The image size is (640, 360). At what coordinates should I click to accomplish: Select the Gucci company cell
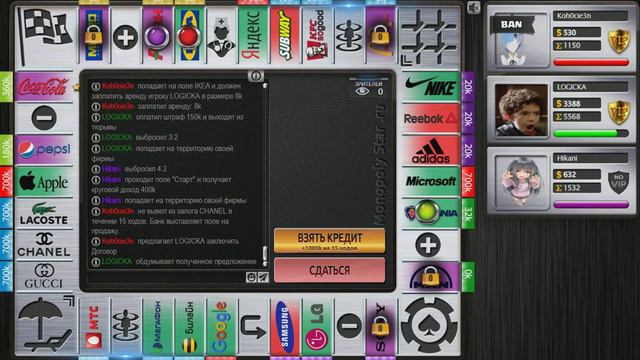44,276
